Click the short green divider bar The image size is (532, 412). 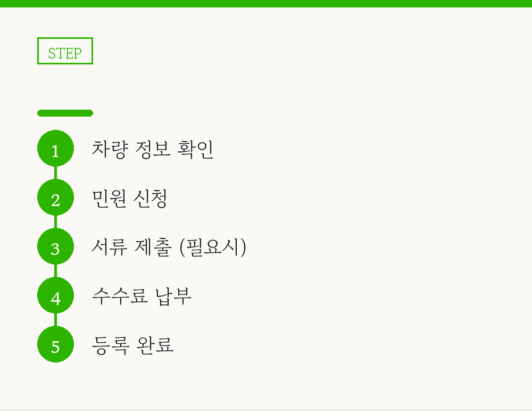tap(65, 113)
